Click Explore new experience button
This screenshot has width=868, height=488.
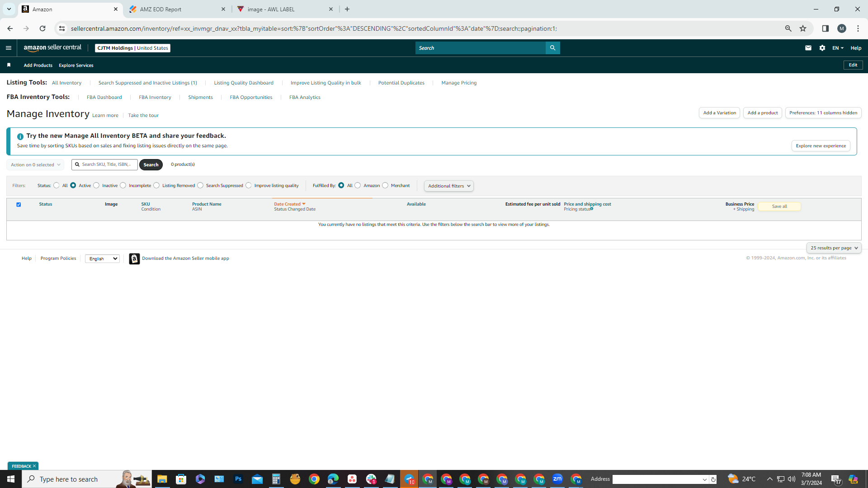[821, 145]
